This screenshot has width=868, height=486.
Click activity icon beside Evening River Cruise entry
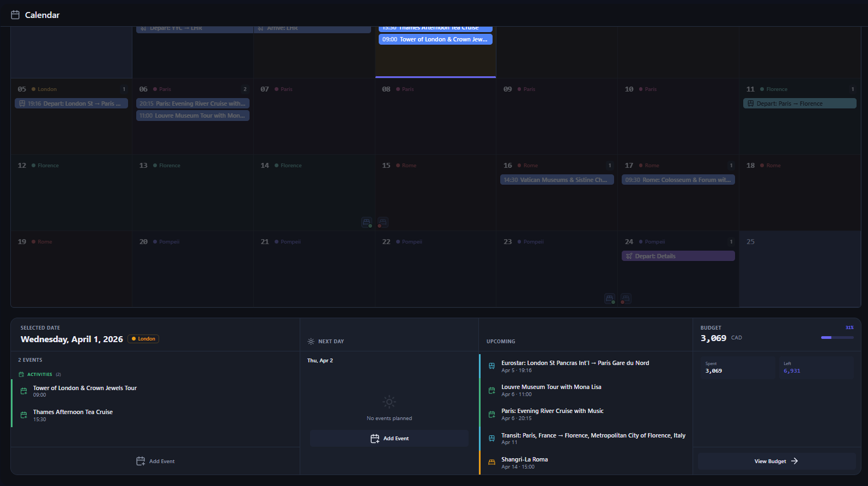tap(491, 414)
